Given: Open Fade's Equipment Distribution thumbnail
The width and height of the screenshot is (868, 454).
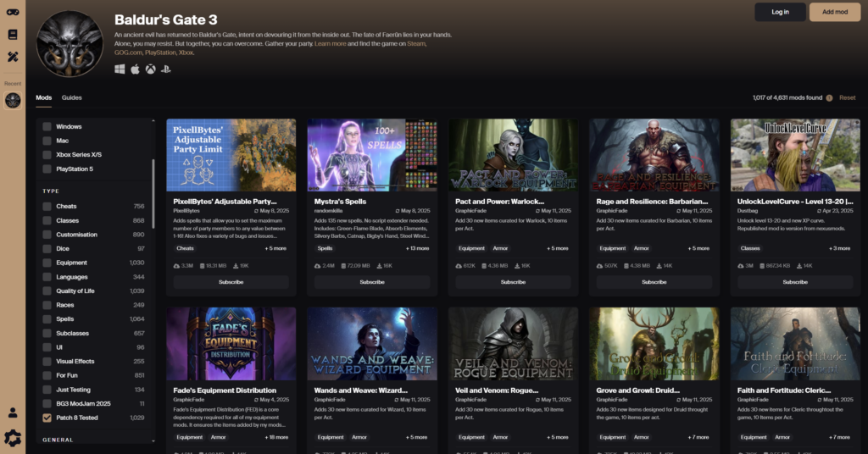Looking at the screenshot, I should (x=231, y=344).
